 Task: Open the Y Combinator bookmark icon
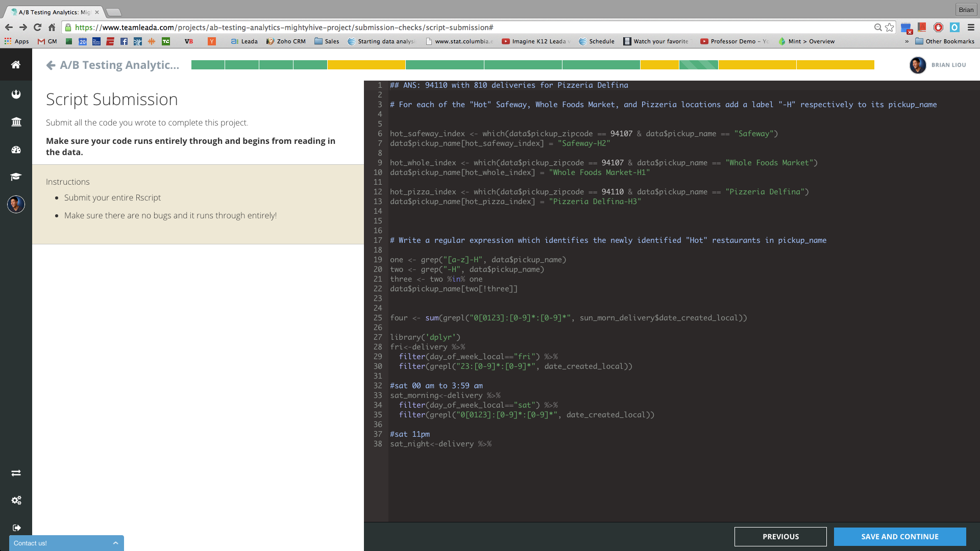click(211, 41)
